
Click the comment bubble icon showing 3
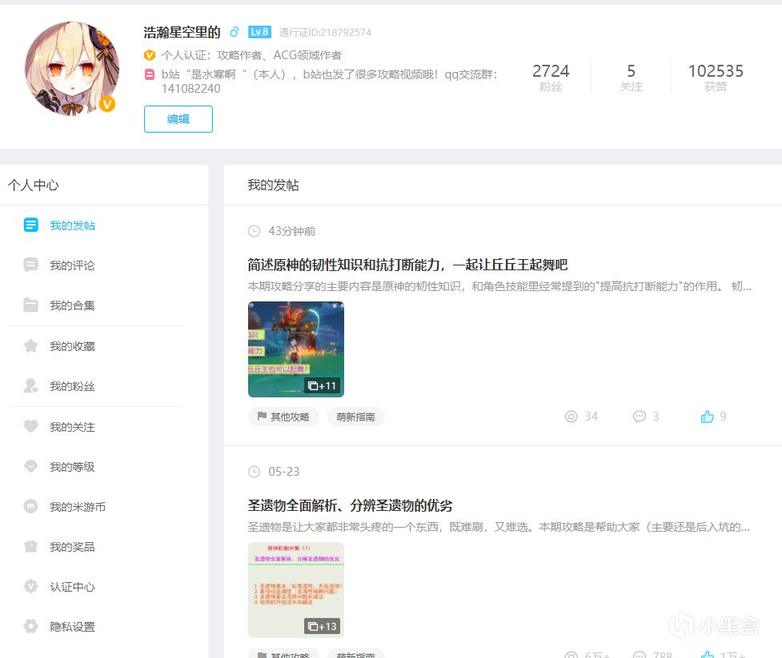(639, 416)
